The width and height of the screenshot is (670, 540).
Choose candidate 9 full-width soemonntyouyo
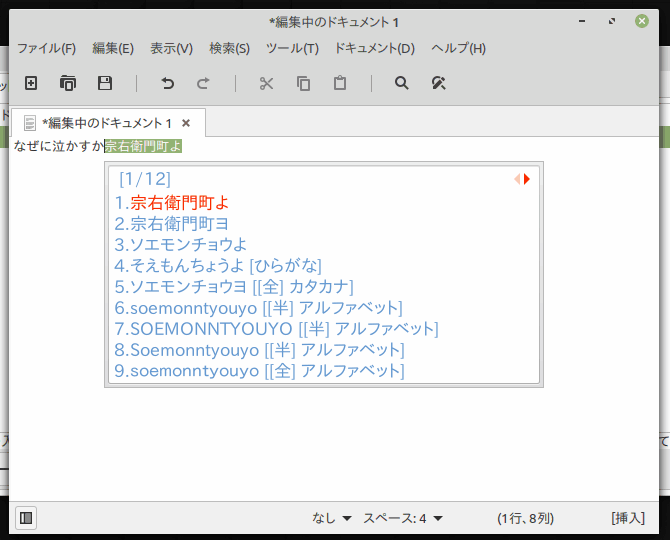[259, 370]
